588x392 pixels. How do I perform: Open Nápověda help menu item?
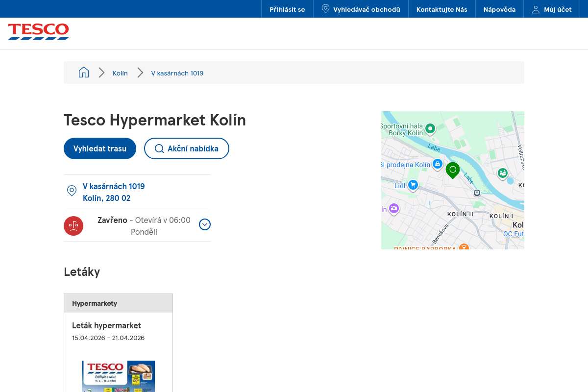coord(499,9)
